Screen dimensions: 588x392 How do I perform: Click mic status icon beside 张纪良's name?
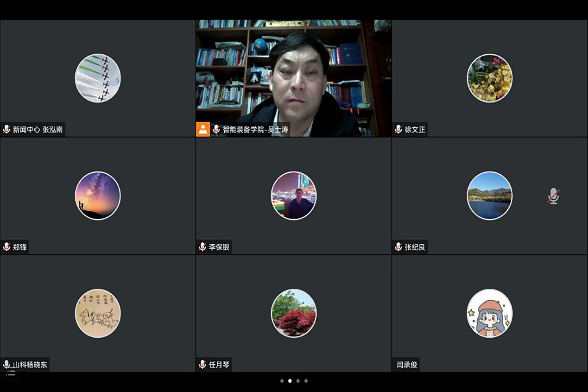tap(398, 247)
